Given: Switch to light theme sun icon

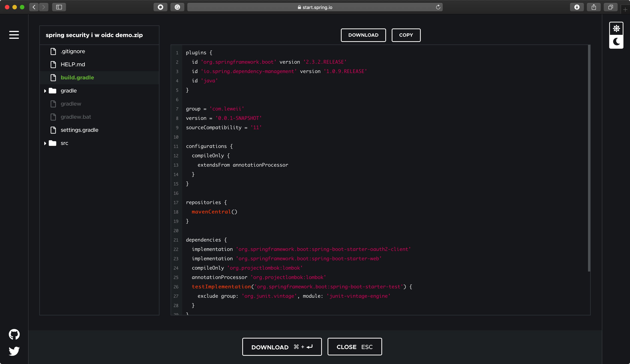Looking at the screenshot, I should (616, 28).
